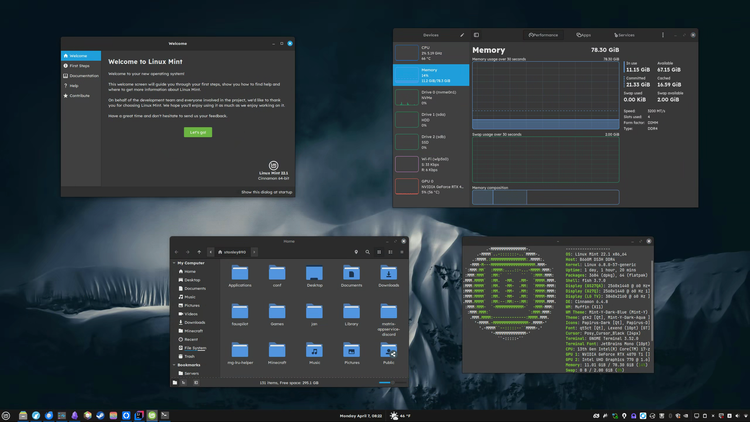
Task: Collapse the Bookmarks section in sidebar
Action: coord(174,365)
